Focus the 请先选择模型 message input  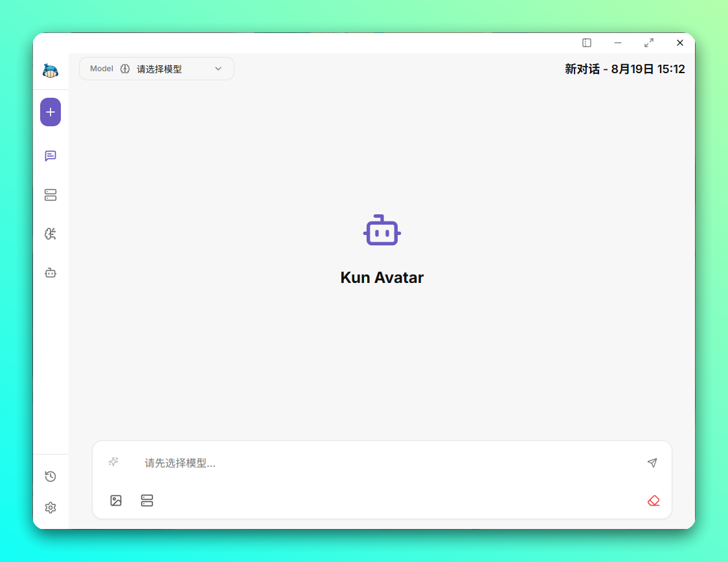pos(388,463)
